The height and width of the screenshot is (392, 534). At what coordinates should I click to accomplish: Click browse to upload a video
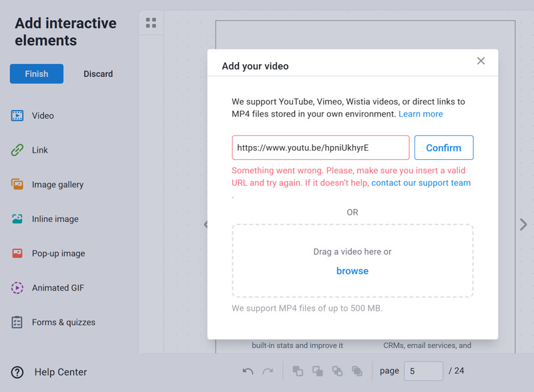[x=352, y=271]
